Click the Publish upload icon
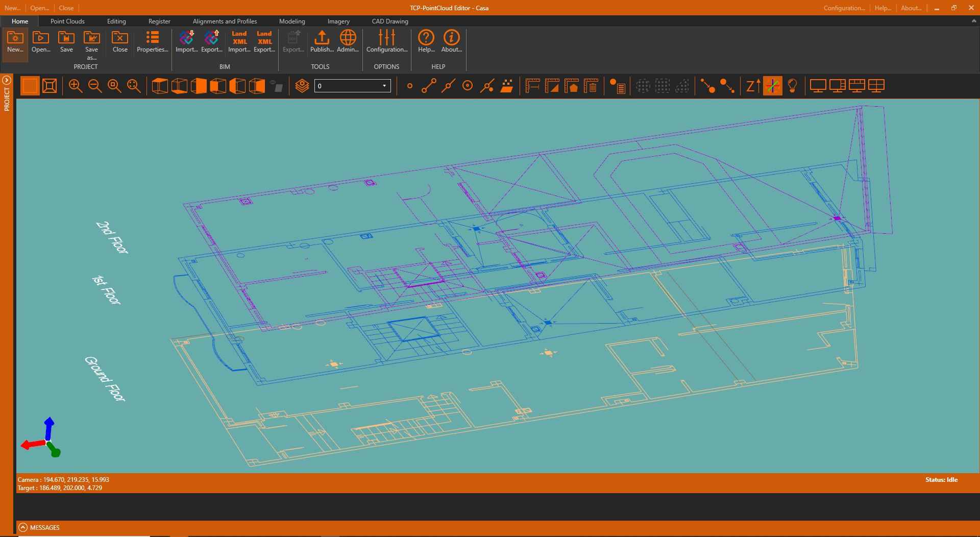 click(x=322, y=41)
